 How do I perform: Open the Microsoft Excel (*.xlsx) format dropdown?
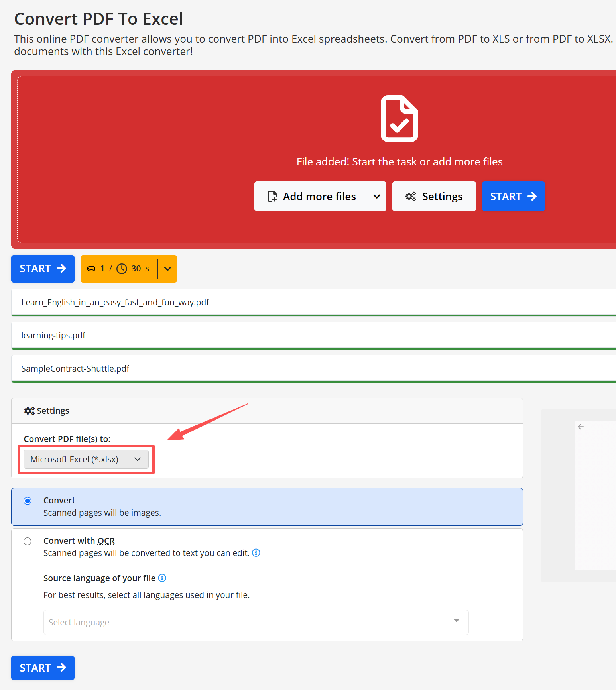tap(86, 459)
